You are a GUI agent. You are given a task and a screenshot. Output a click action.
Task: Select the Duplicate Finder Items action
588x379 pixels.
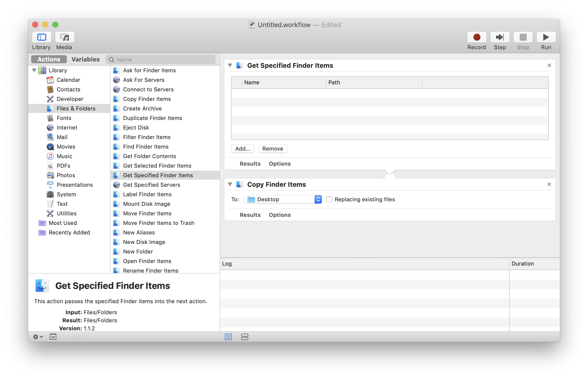tap(165, 118)
